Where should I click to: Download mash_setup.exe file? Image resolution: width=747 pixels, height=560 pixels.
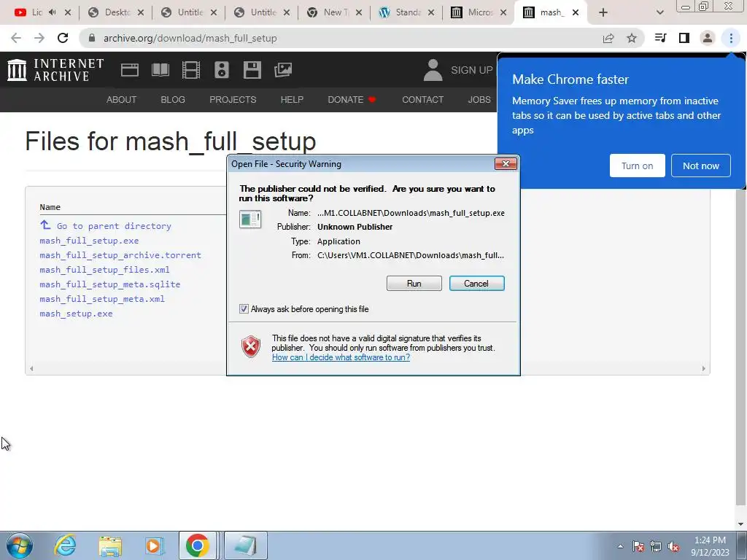pos(76,314)
